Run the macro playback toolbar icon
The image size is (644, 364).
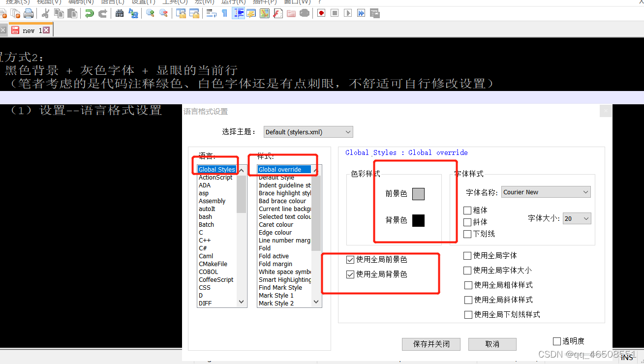(x=348, y=13)
